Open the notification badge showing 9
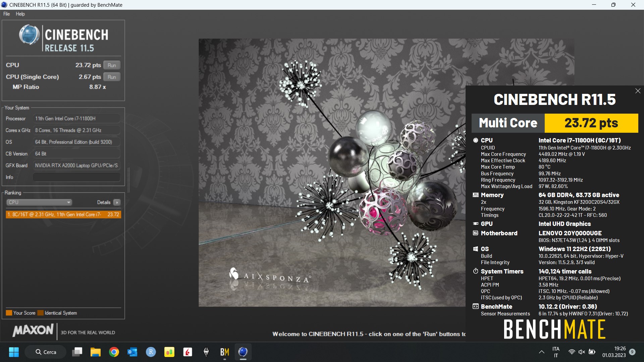This screenshot has width=644, height=362. point(632,352)
